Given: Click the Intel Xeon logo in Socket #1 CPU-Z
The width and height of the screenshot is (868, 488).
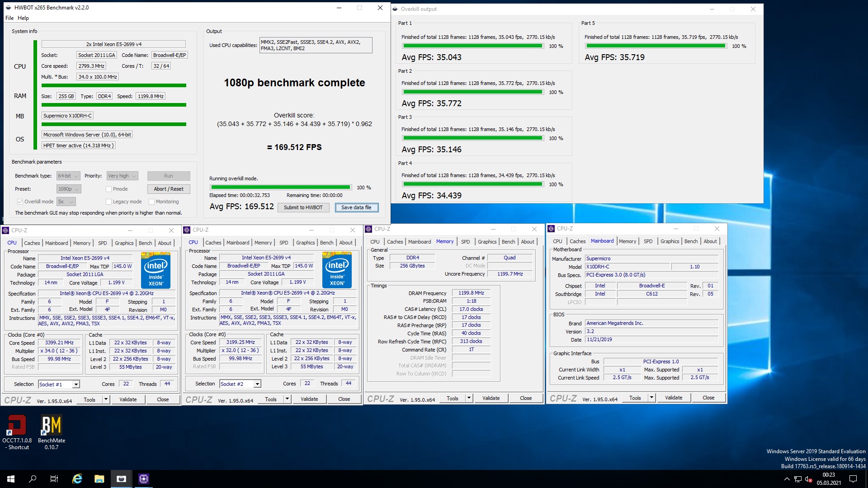Looking at the screenshot, I should pyautogui.click(x=156, y=270).
